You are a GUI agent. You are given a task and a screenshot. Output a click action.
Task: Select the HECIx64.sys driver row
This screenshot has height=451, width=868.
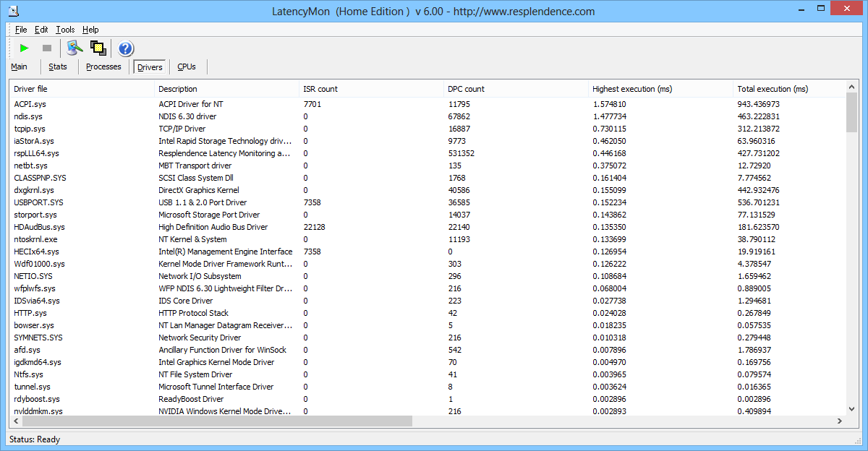coord(427,252)
